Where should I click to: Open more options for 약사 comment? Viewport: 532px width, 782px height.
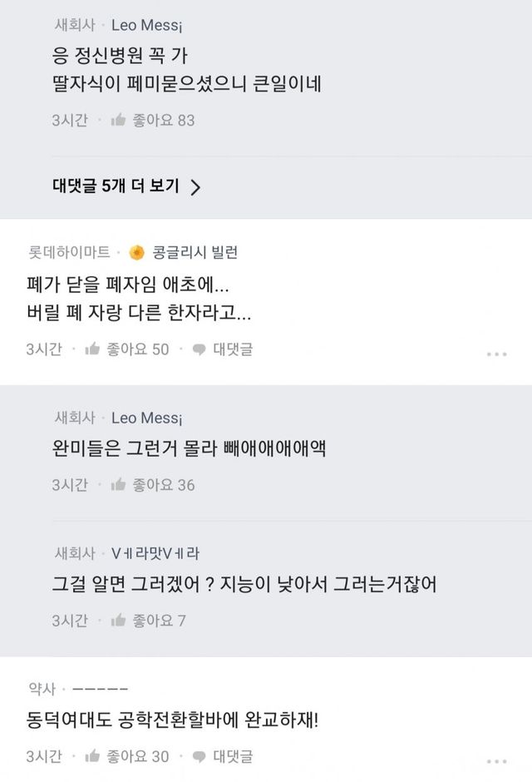pyautogui.click(x=496, y=762)
